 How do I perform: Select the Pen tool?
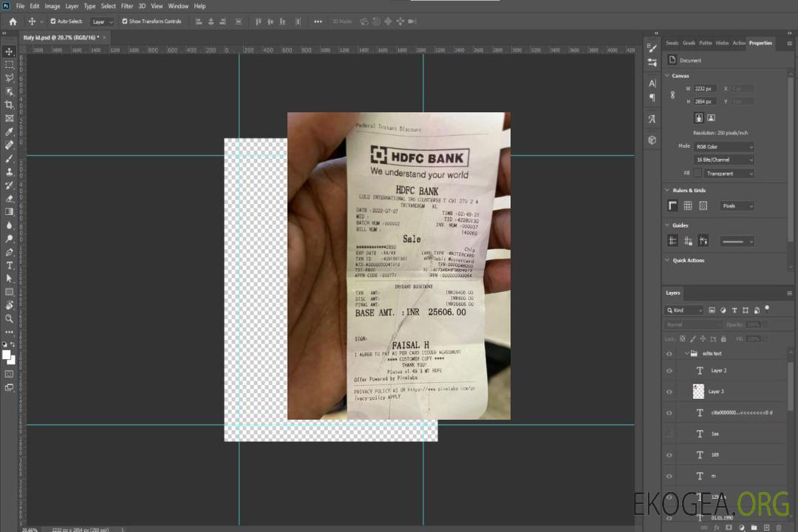[x=9, y=252]
